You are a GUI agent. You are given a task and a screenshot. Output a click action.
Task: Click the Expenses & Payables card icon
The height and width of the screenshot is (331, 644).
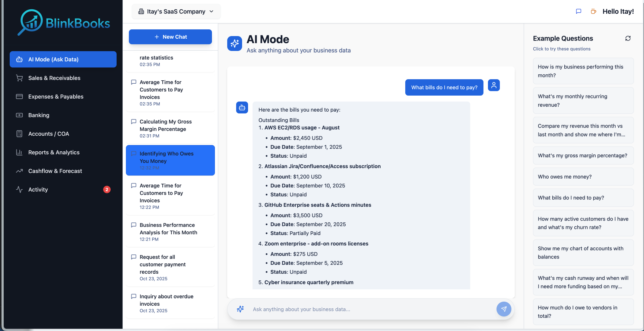pos(19,97)
